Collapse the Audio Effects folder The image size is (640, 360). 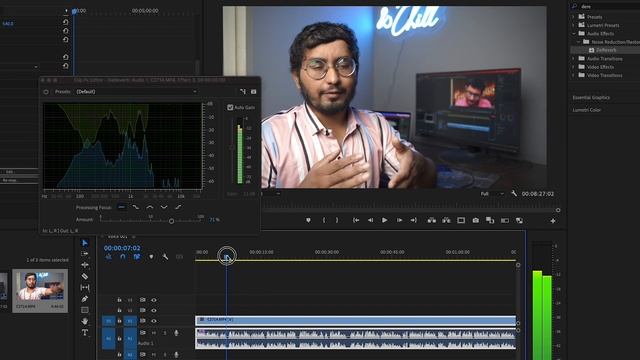pos(573,33)
